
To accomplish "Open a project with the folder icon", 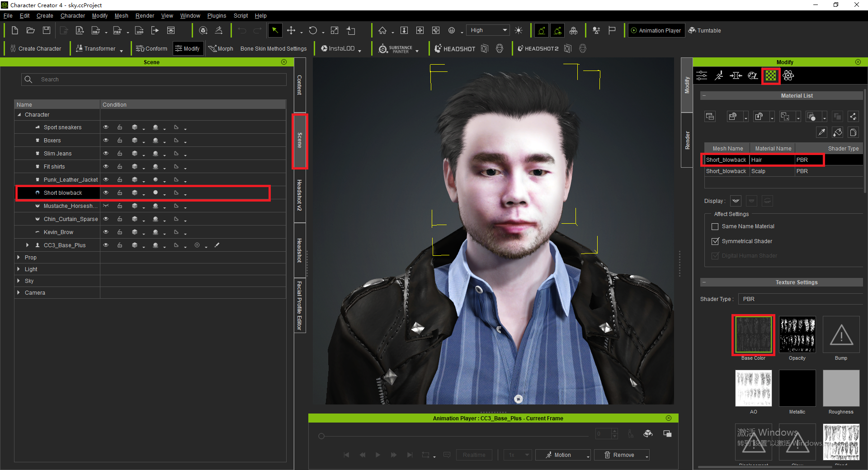I will 31,30.
